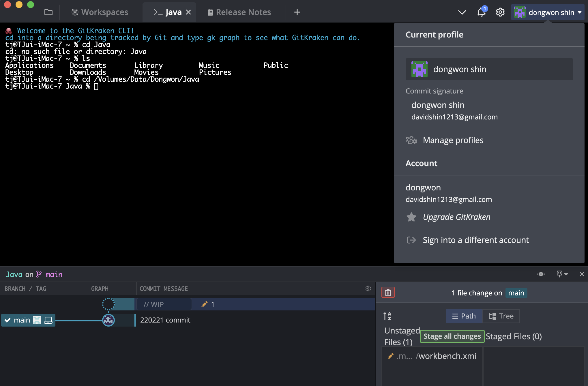
Task: Click the Java repo name in panel header
Action: click(x=14, y=274)
